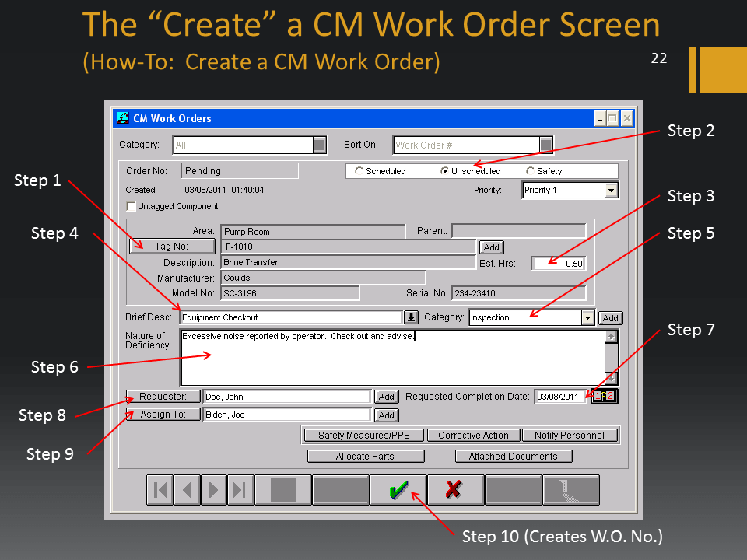Image resolution: width=747 pixels, height=560 pixels.
Task: Click the Assign To button
Action: click(163, 415)
